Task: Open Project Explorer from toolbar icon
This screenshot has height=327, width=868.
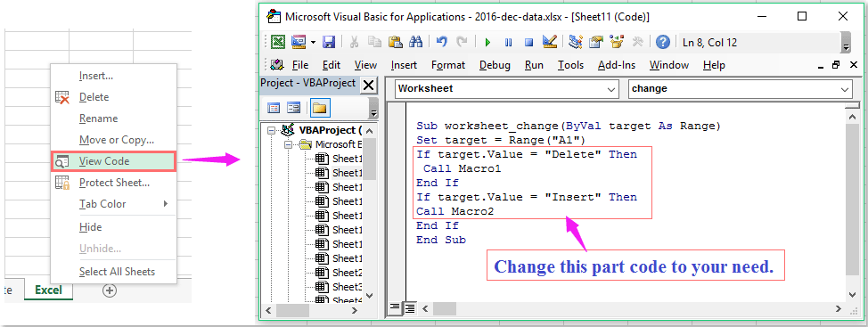Action: tap(576, 42)
